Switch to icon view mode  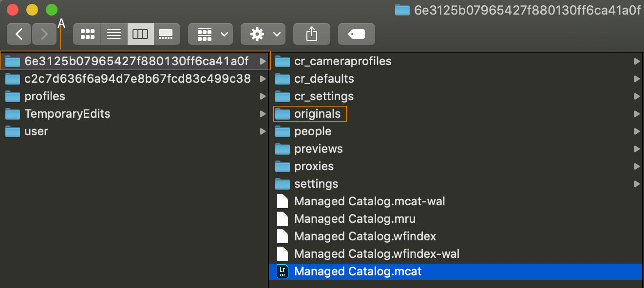pos(87,34)
